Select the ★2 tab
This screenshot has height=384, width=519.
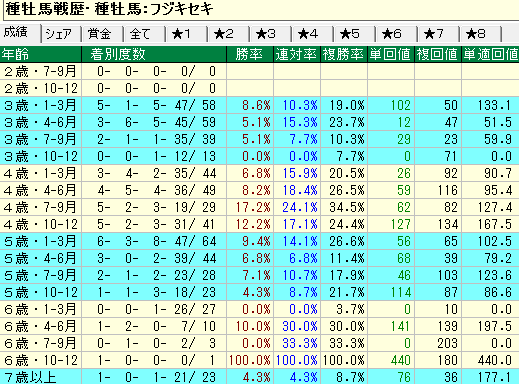228,34
